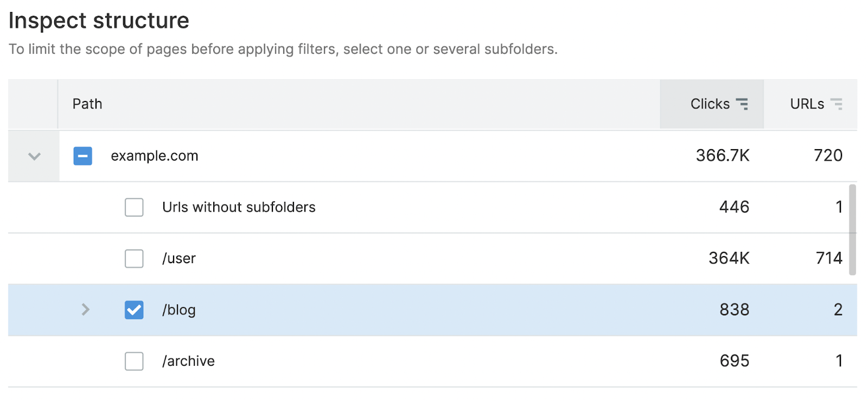Check the /archive subfolder checkbox

coord(133,361)
